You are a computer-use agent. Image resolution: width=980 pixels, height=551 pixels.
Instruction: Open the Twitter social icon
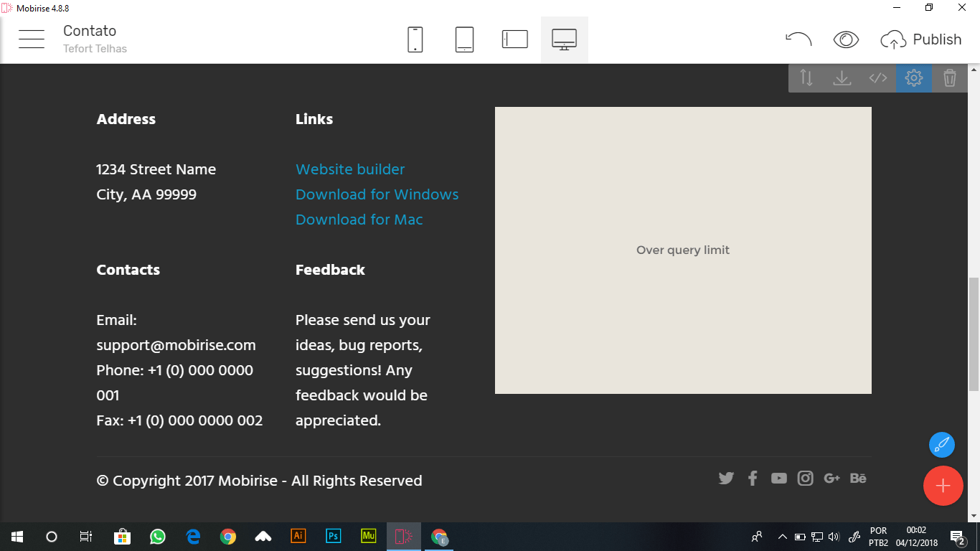[x=726, y=479]
